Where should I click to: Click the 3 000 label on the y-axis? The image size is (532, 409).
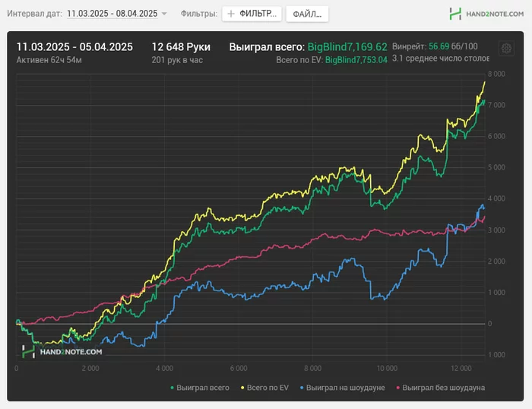pyautogui.click(x=496, y=230)
